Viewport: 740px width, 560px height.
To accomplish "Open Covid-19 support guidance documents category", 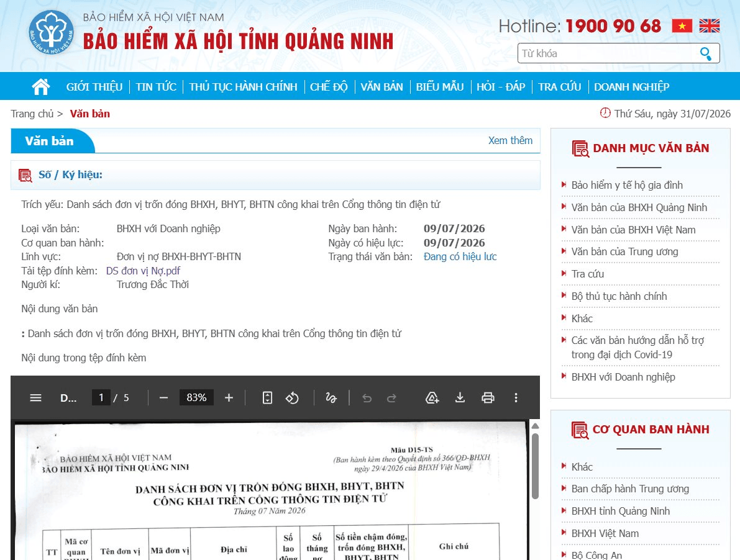I will pos(637,348).
